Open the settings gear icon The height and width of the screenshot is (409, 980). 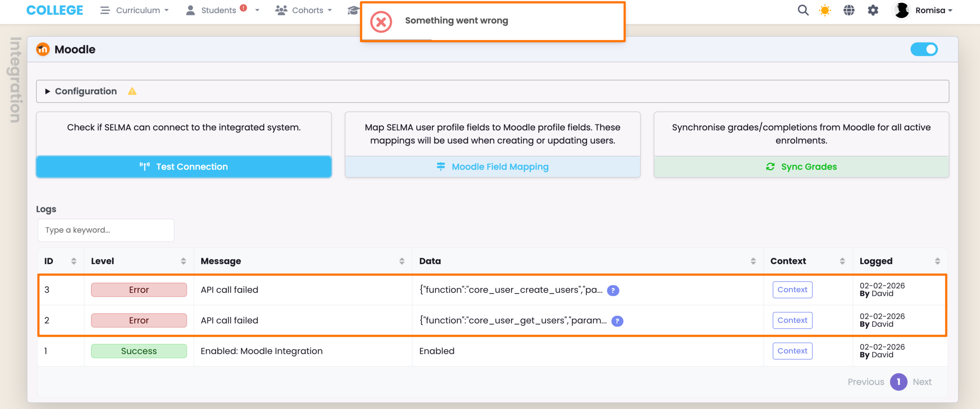click(873, 10)
